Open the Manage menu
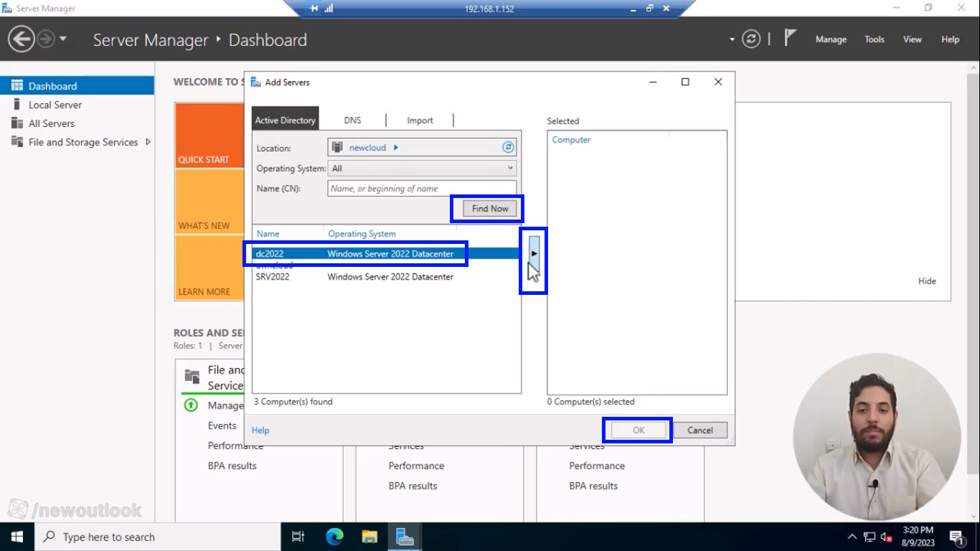980x551 pixels. (x=831, y=39)
